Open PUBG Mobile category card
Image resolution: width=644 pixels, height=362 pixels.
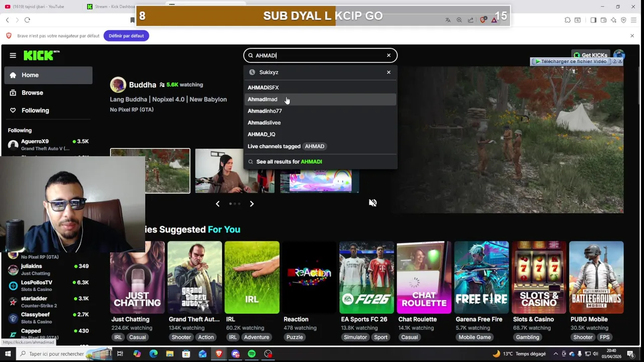[596, 278]
